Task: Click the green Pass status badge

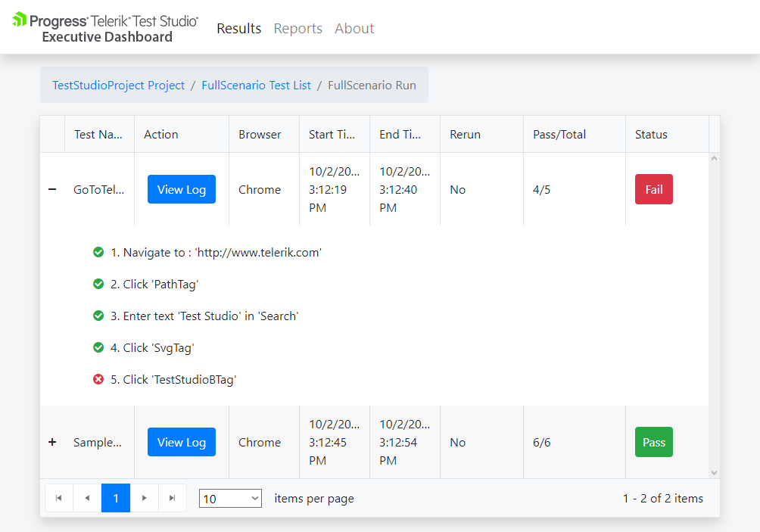Action: coord(654,442)
